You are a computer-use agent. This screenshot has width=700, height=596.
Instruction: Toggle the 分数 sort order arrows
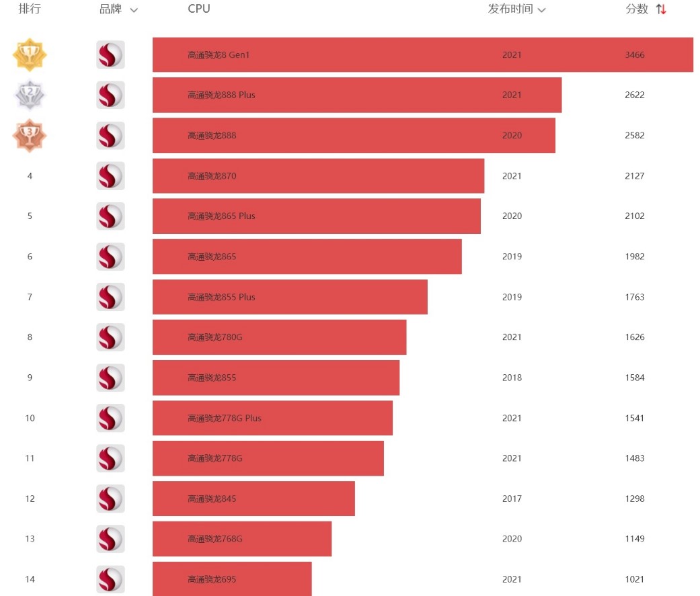pos(661,9)
